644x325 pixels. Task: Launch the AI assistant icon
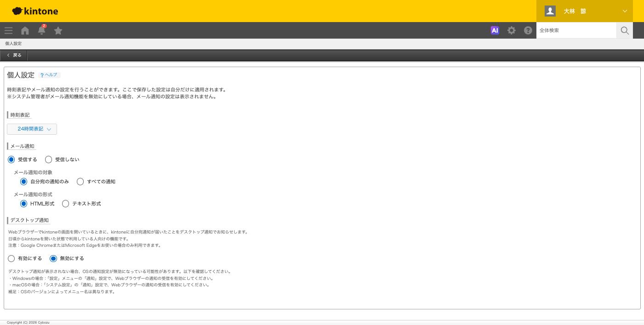(495, 30)
